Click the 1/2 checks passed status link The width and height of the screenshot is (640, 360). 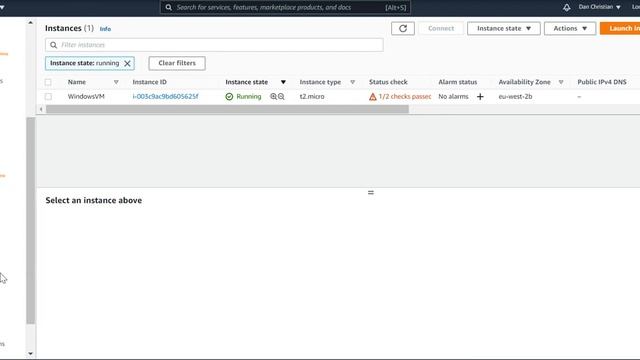[404, 97]
